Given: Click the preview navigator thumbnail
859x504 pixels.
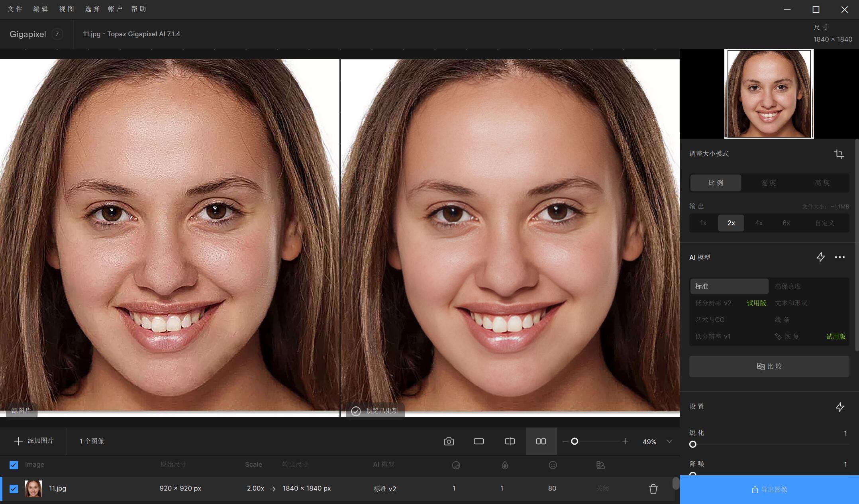Looking at the screenshot, I should [x=769, y=94].
